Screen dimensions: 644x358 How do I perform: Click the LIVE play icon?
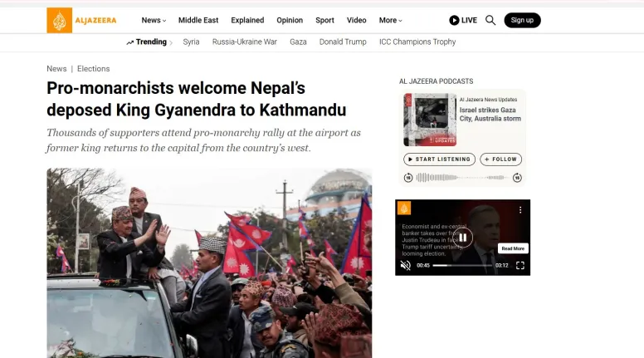tap(454, 20)
